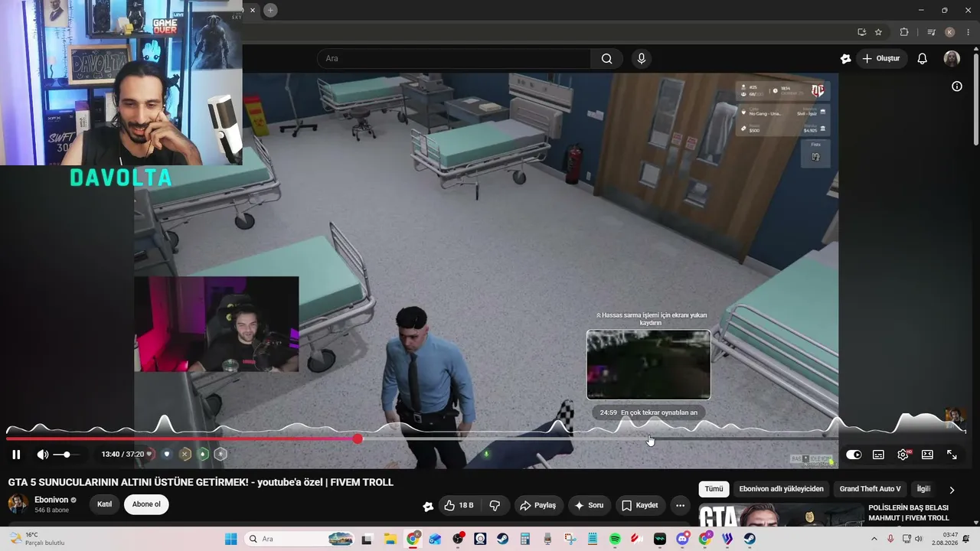Screen dimensions: 980x551
Task: Focus the YouTube search box
Action: tap(454, 59)
